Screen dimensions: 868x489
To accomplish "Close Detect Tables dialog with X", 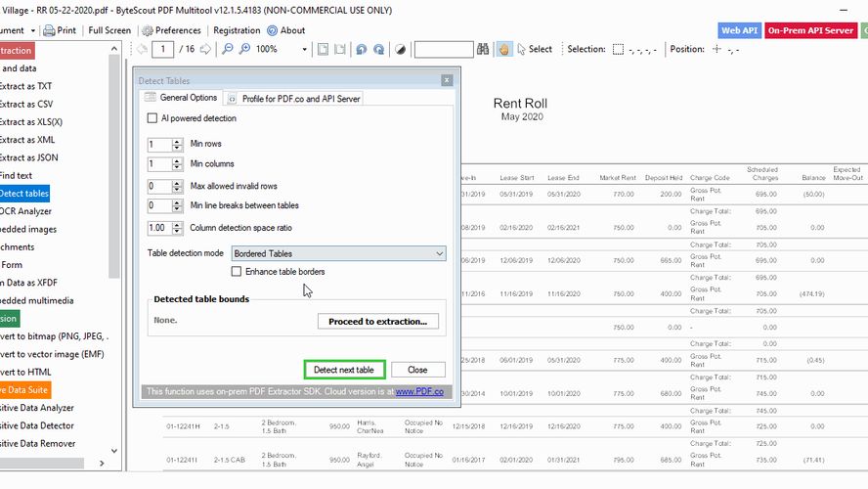I will point(447,80).
